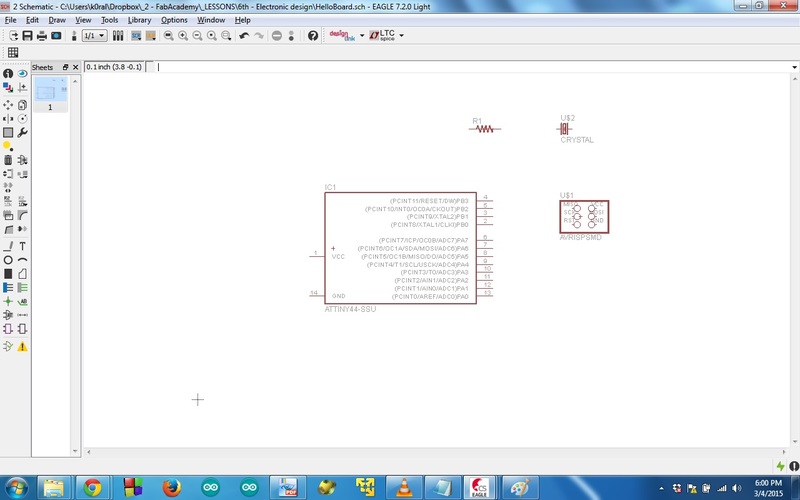Open the Options menu
Image resolution: width=800 pixels, height=500 pixels.
[x=174, y=20]
